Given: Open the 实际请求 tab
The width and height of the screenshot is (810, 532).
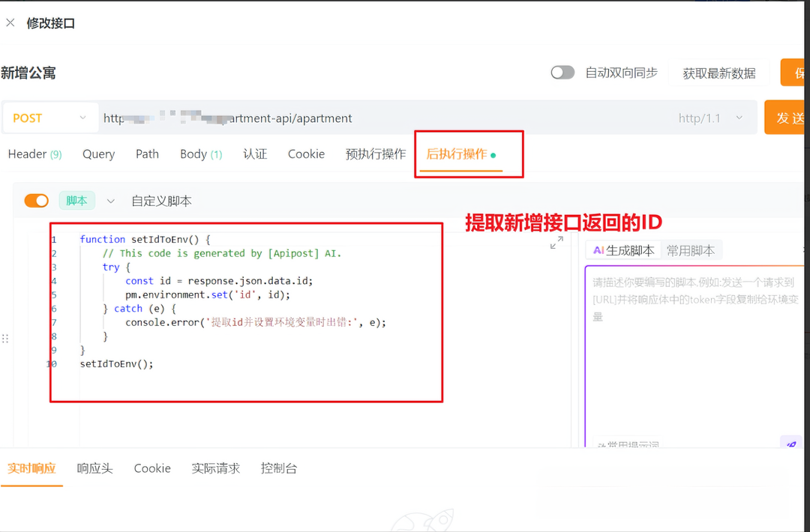Looking at the screenshot, I should tap(216, 468).
